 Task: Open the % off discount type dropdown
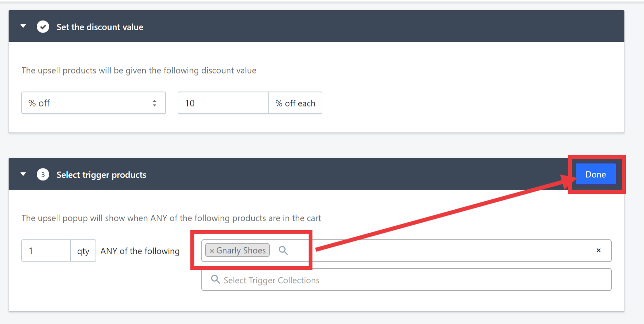coord(93,103)
